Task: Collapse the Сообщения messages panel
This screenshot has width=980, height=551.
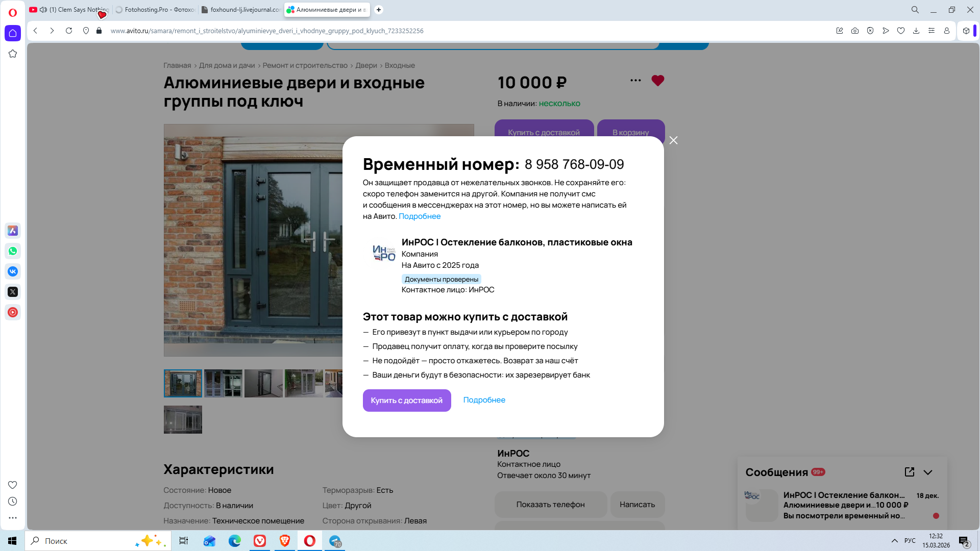Action: [928, 472]
